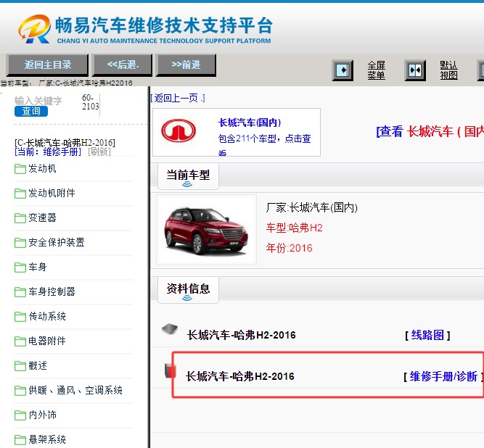Click the 资料信息 tab header

(188, 289)
